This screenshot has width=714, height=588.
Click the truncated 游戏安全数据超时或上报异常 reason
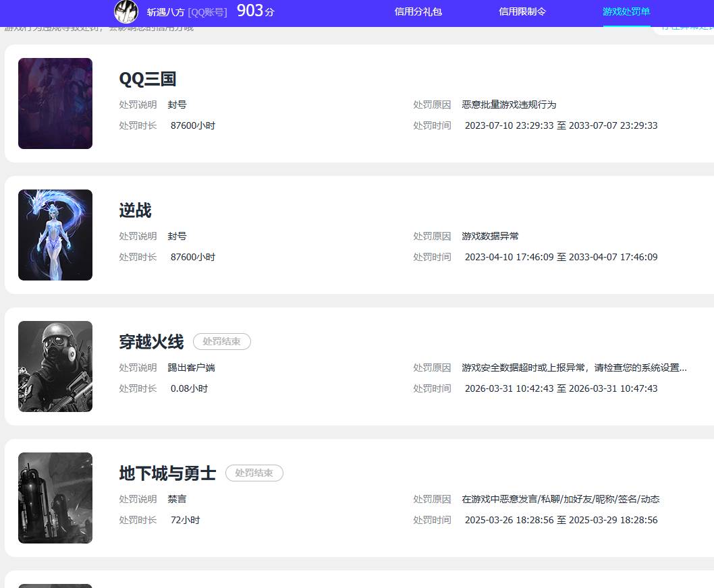pos(574,367)
